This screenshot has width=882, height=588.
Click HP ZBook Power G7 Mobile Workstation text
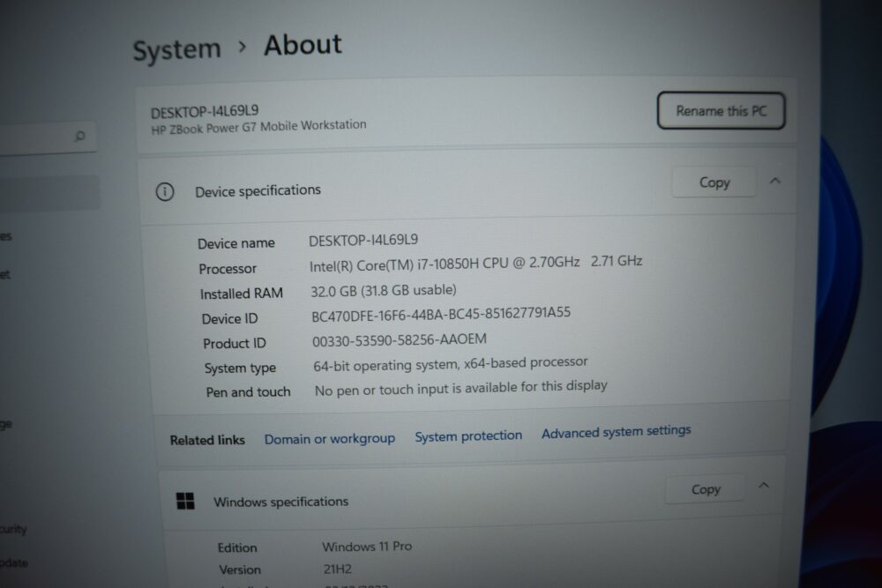tap(258, 127)
